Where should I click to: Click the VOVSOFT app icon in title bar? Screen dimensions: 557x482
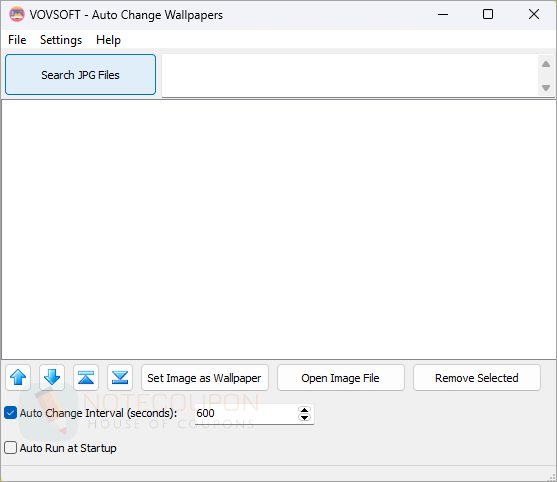coord(17,15)
